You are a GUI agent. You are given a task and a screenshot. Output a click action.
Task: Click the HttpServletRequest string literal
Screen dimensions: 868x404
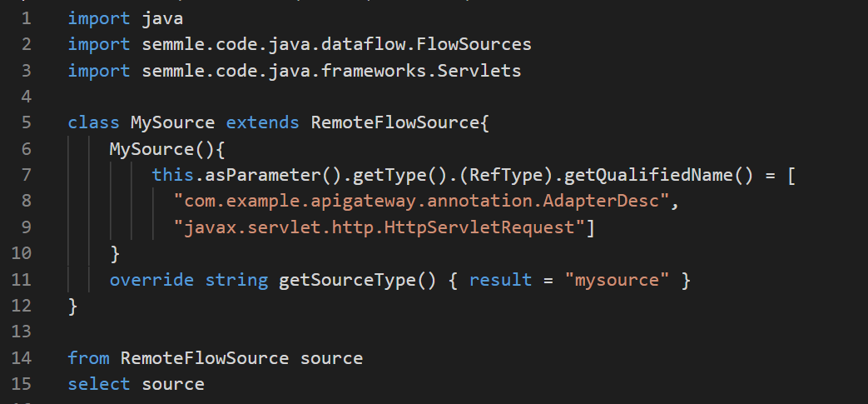tap(379, 227)
